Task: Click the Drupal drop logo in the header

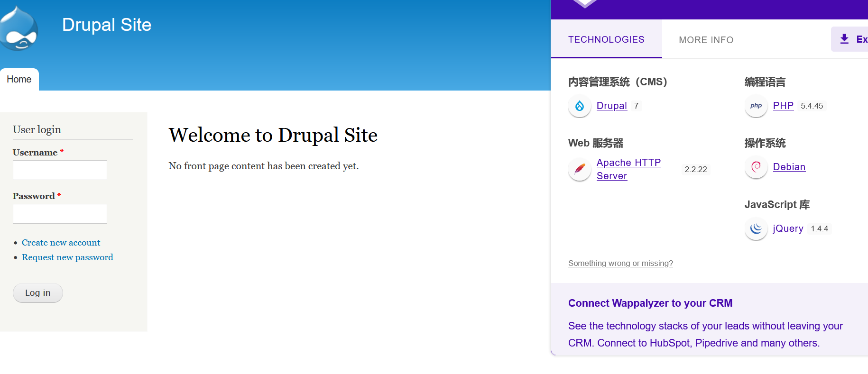Action: pos(19,28)
